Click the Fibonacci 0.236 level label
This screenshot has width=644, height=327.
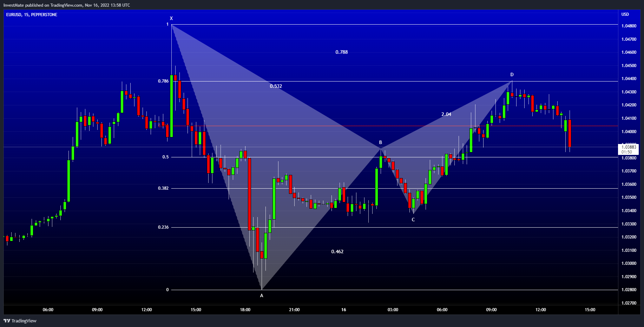(x=163, y=227)
